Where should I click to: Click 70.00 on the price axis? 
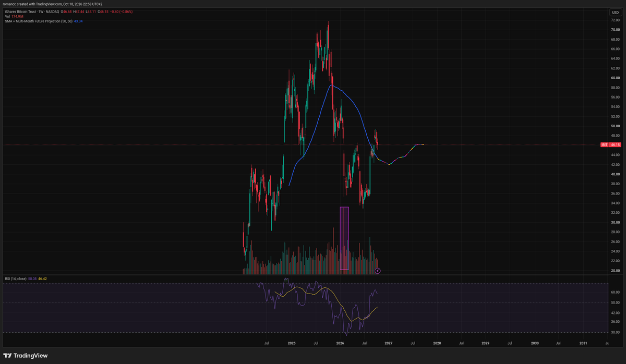[615, 30]
